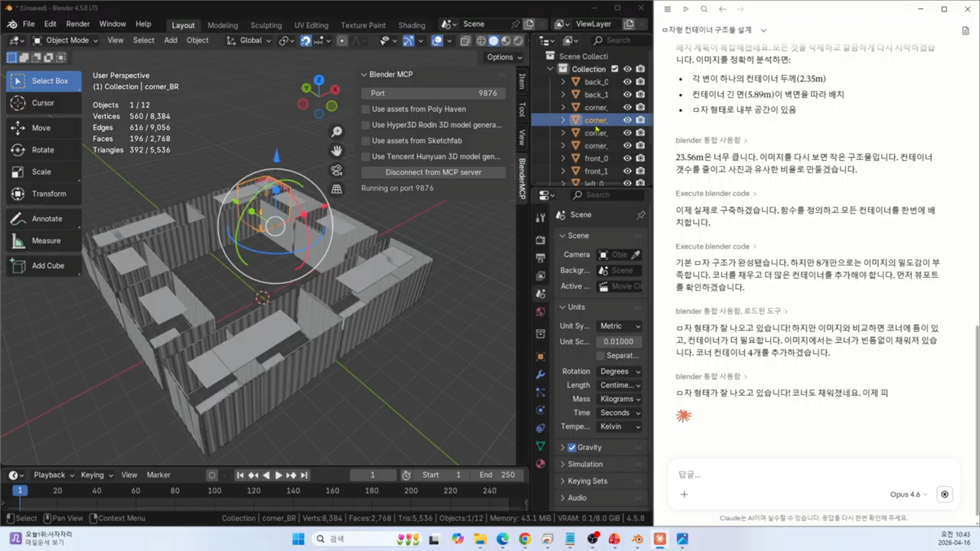
Task: Open the World properties tab icon
Action: (x=541, y=312)
